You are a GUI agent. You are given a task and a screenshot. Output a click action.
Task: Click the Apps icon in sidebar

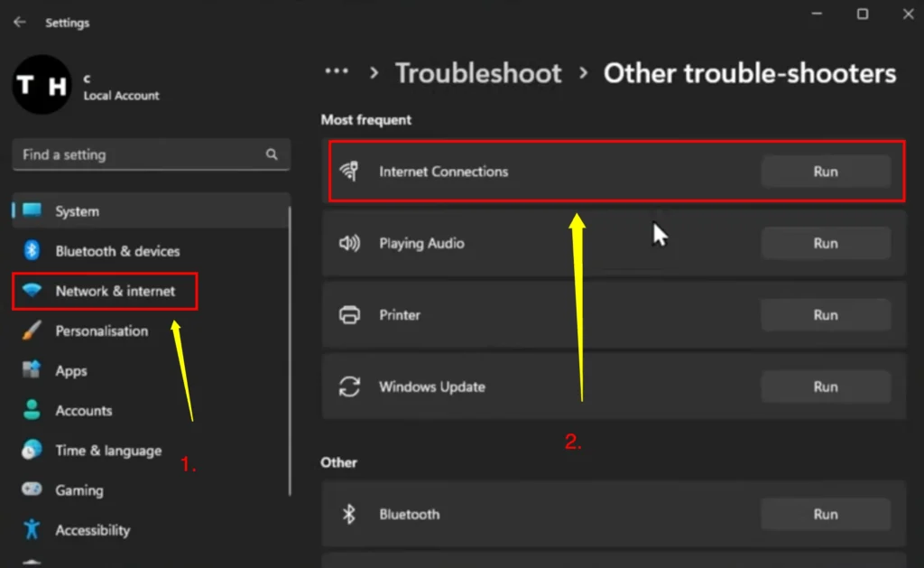32,370
